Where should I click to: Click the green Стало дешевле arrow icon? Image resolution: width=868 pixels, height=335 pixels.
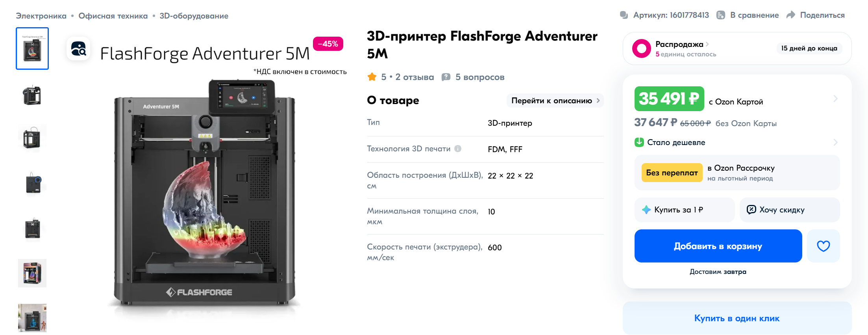[639, 142]
